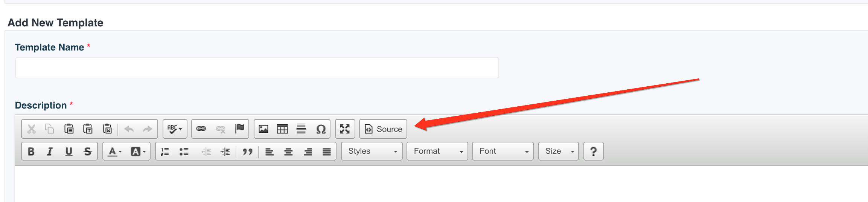The width and height of the screenshot is (868, 202).
Task: Insert an image using the image icon
Action: 263,129
